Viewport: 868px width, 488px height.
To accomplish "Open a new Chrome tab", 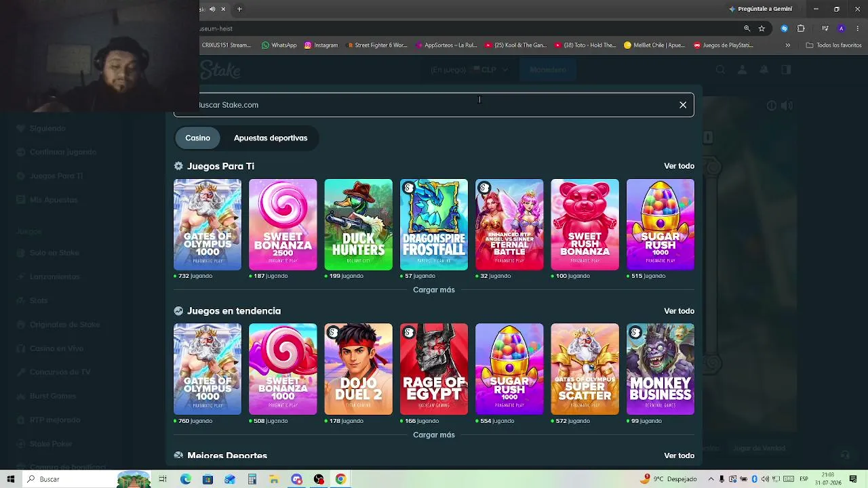I will point(239,9).
